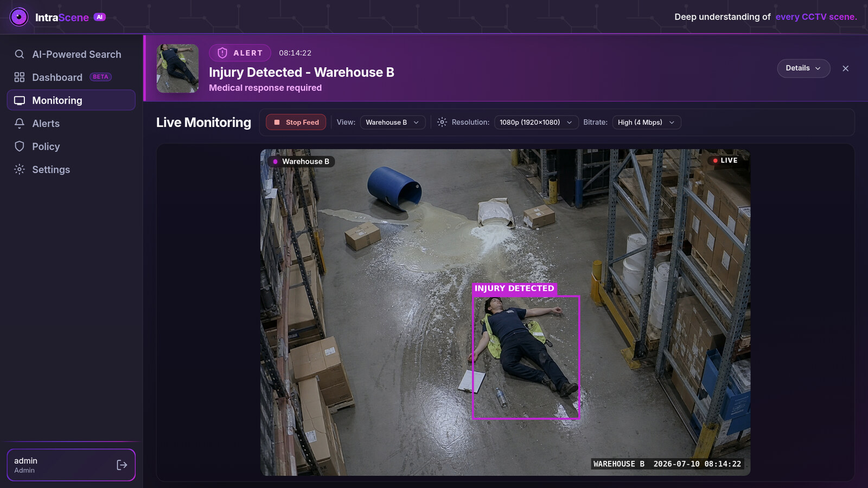Dismiss the alert banner with X

coord(845,68)
